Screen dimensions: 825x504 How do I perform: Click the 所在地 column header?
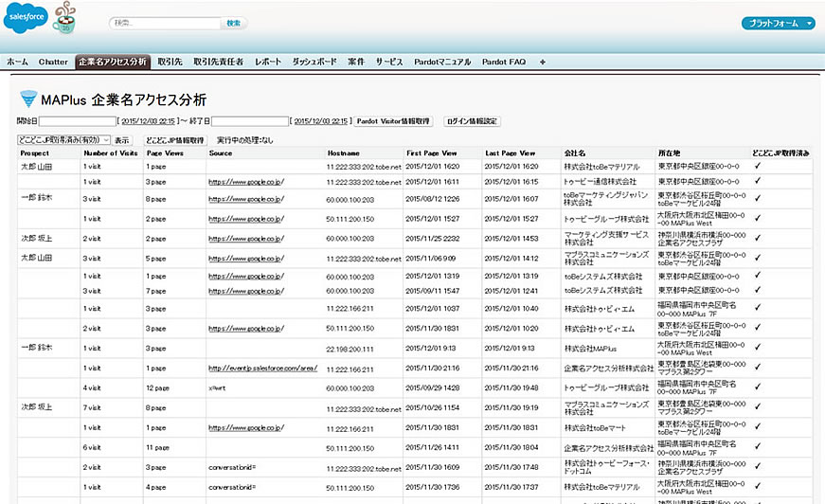point(669,153)
